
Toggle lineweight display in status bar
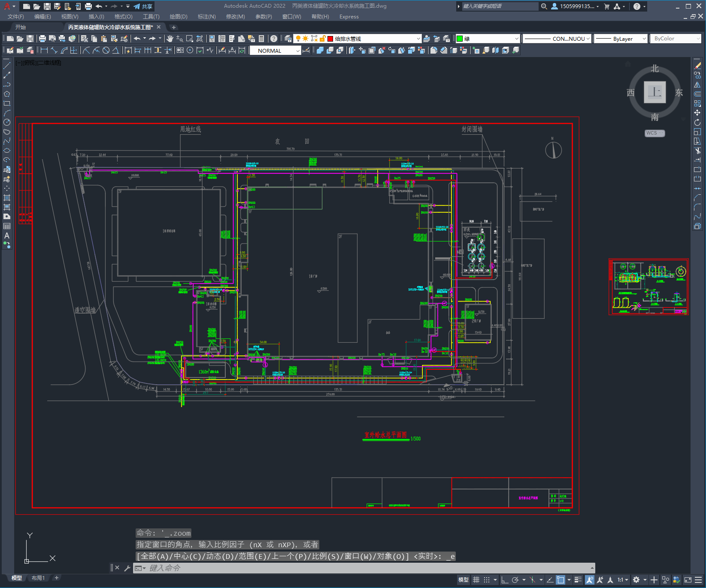click(x=578, y=580)
